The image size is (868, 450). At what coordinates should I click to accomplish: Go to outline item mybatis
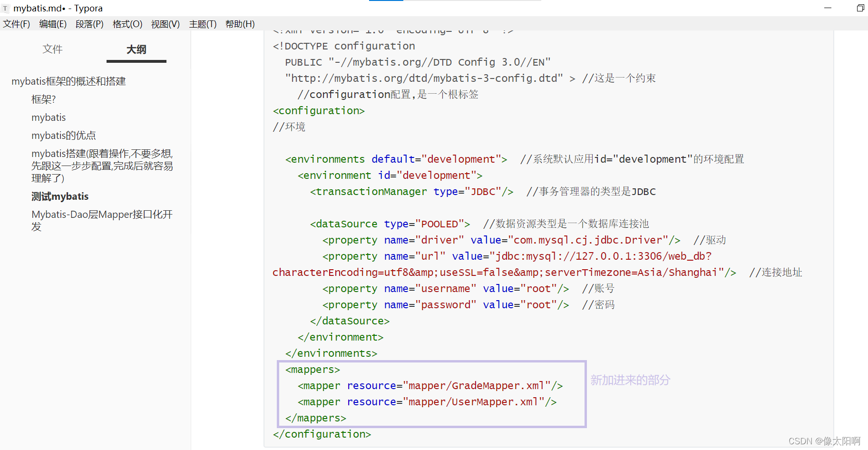point(49,117)
